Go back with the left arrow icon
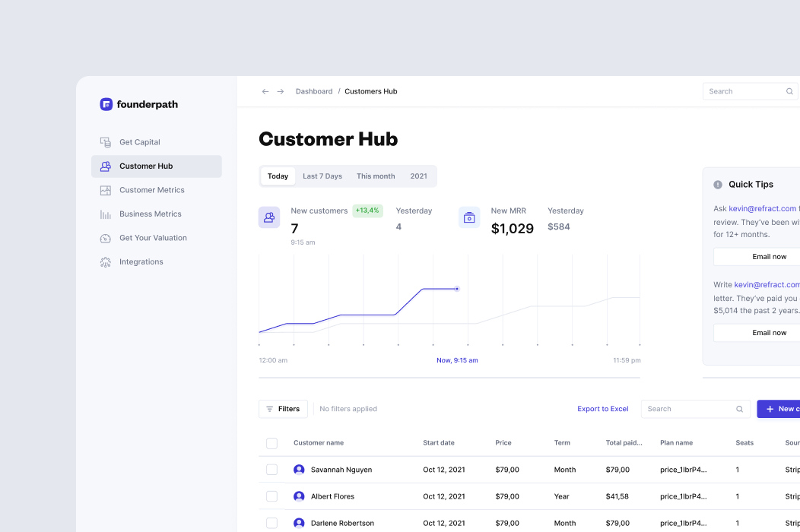 (x=265, y=91)
